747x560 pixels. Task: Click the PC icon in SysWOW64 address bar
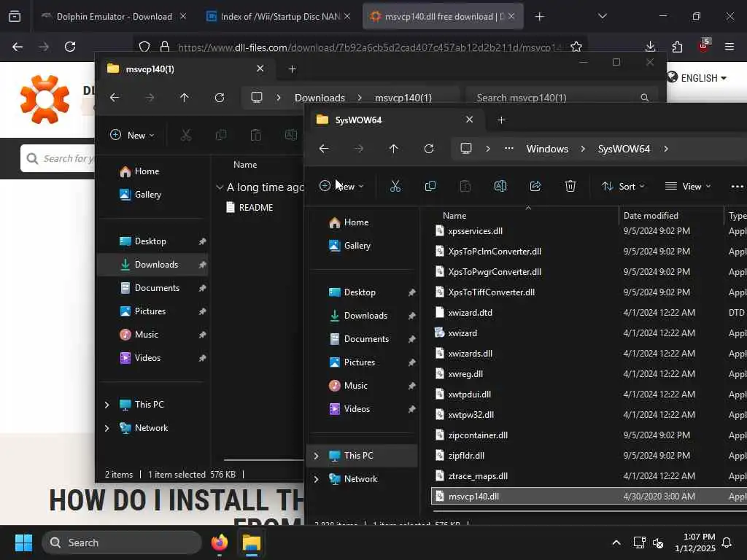pyautogui.click(x=466, y=149)
